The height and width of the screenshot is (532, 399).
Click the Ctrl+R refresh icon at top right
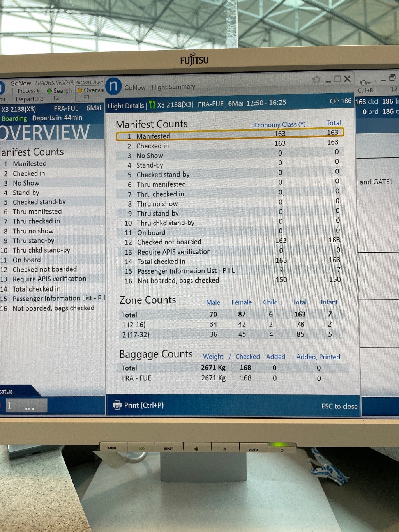[364, 83]
